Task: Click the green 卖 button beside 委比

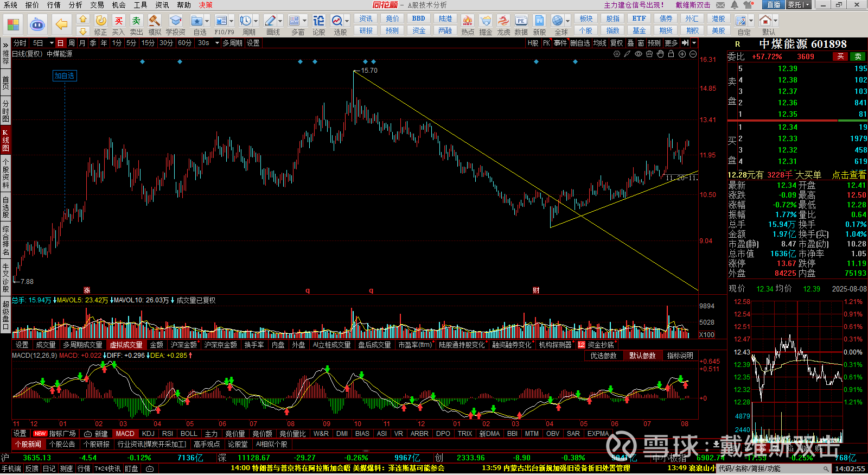Action: point(858,56)
